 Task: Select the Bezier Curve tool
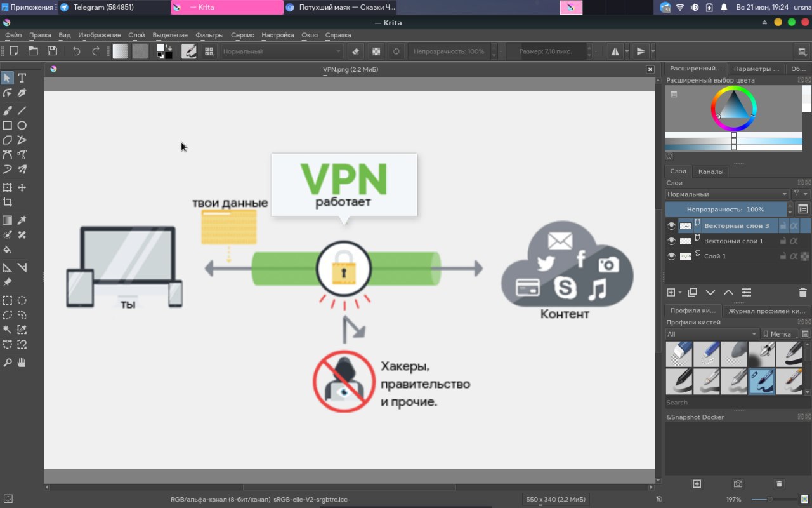[x=7, y=154]
